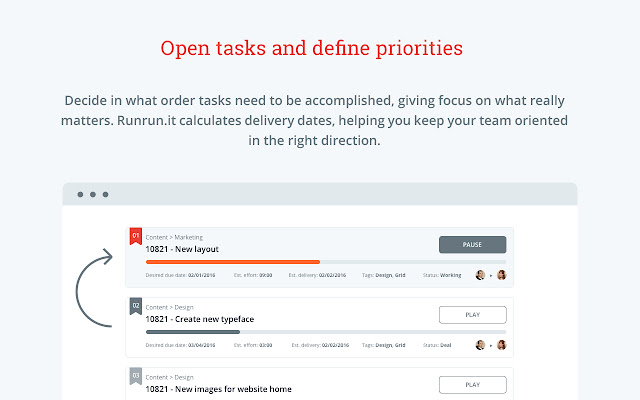640x400 pixels.
Task: Click the orange progress bar of New layout
Action: point(232,261)
